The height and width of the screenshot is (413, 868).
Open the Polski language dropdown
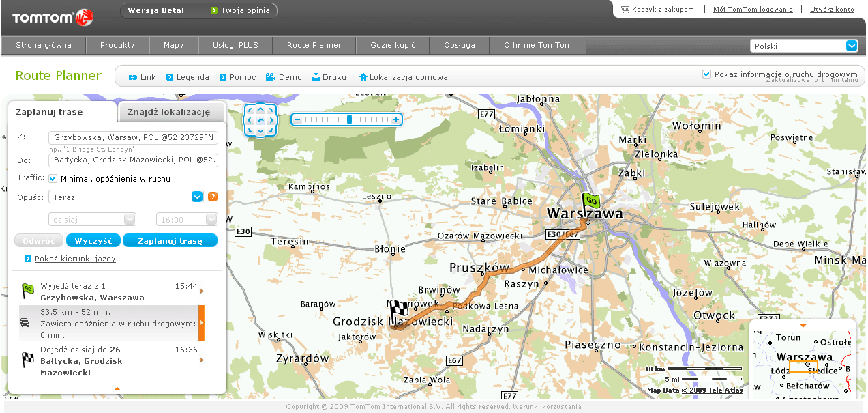(x=804, y=46)
